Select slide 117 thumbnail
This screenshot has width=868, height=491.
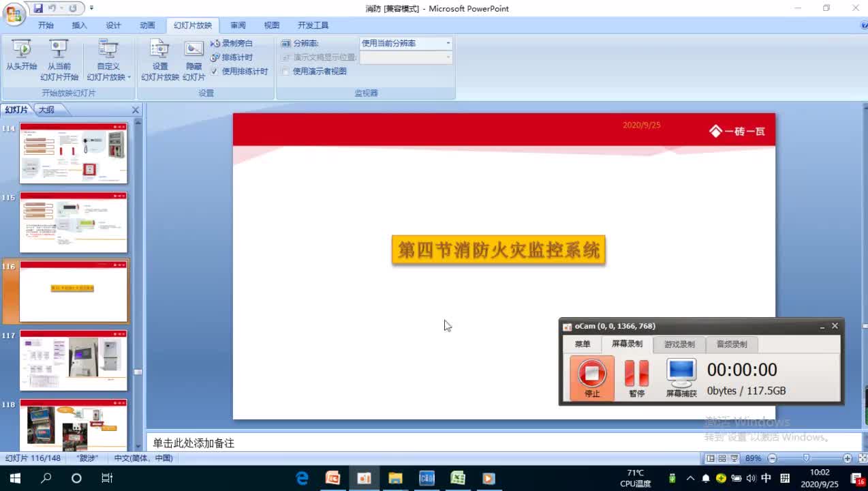coord(74,360)
